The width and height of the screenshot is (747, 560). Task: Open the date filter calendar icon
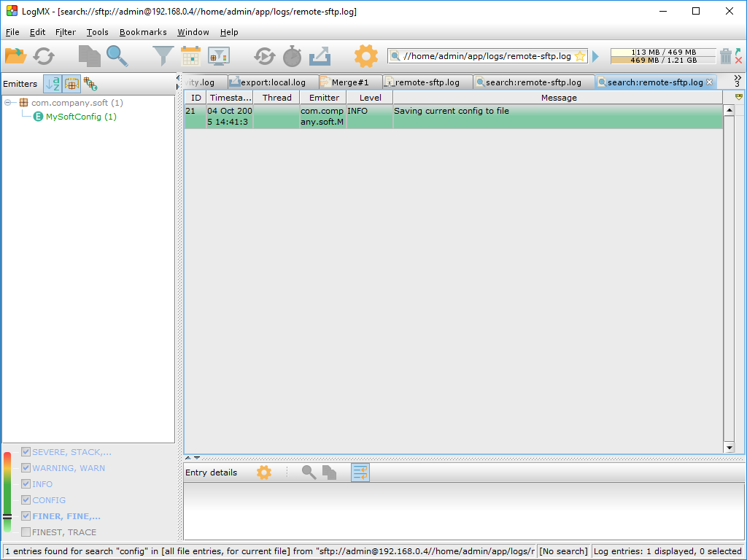tap(190, 56)
